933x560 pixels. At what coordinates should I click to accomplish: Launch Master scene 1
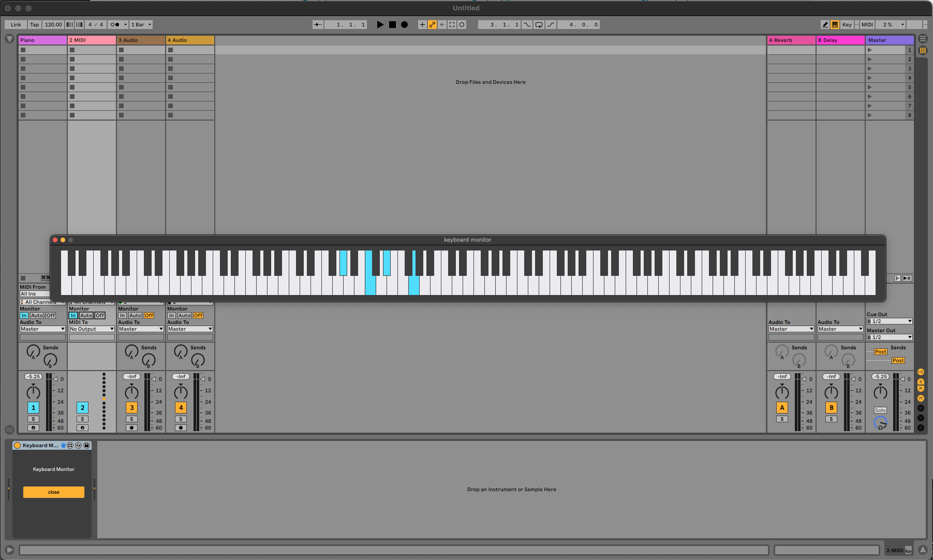[x=870, y=50]
